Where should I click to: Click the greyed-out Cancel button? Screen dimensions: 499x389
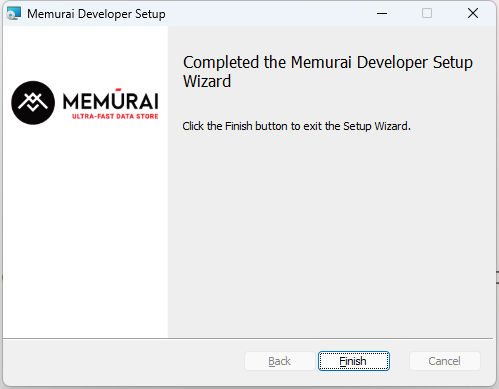pos(445,361)
